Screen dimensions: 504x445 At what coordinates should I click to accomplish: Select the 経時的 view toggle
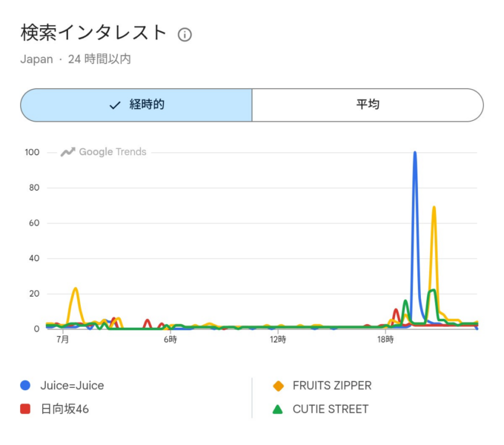(x=136, y=105)
